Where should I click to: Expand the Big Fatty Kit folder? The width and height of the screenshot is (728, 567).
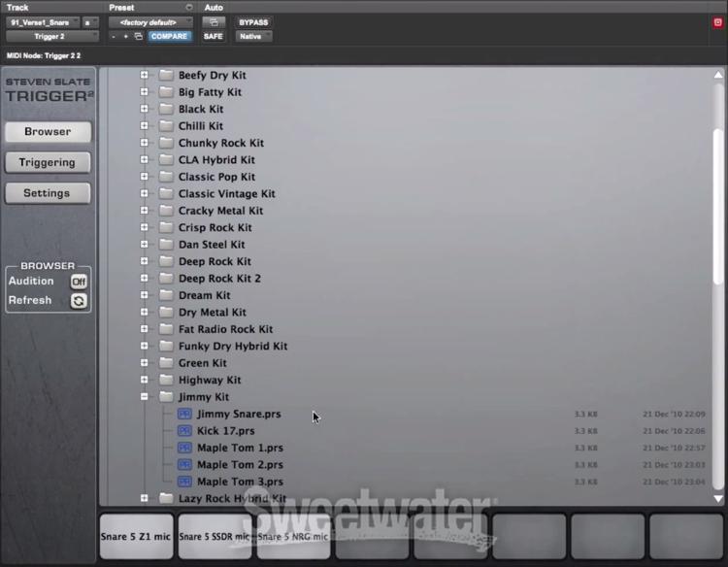pos(144,92)
